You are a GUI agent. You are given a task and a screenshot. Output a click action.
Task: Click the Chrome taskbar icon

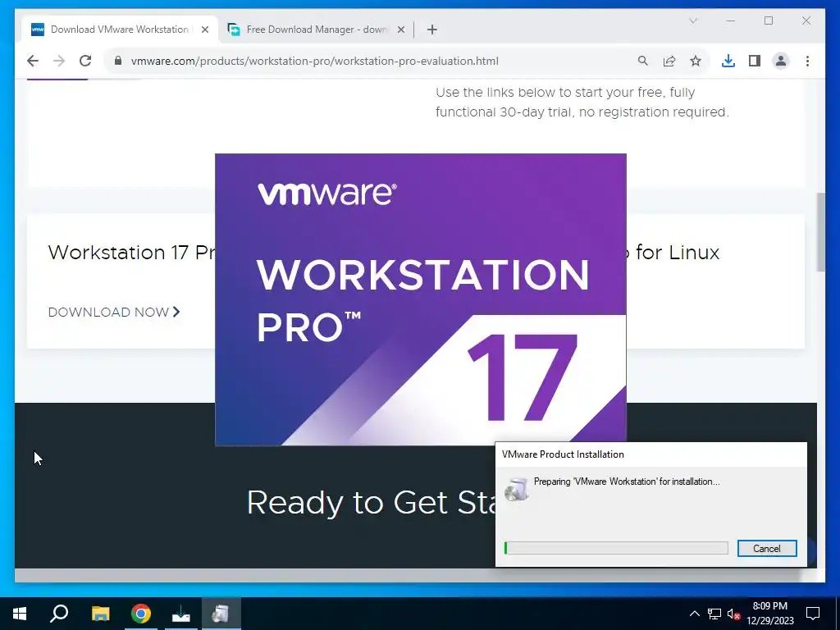tap(141, 614)
